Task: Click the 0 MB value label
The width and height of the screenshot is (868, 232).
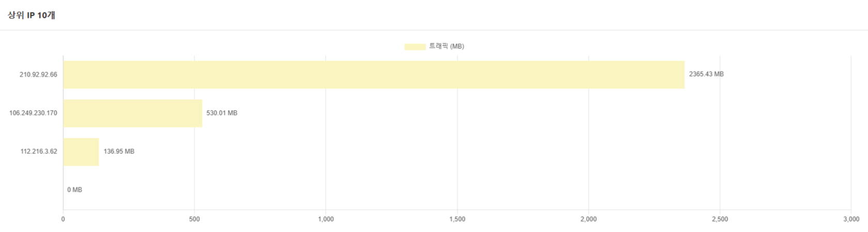Action: click(x=74, y=190)
